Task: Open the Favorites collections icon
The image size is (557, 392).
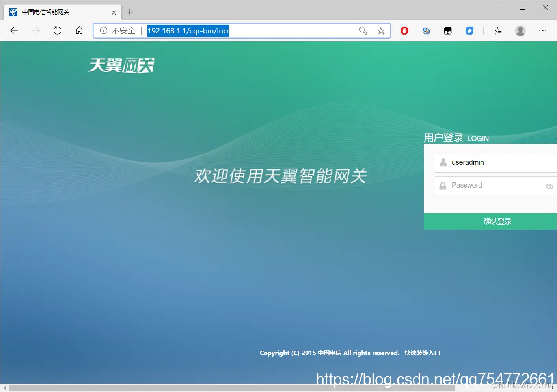Action: point(498,30)
